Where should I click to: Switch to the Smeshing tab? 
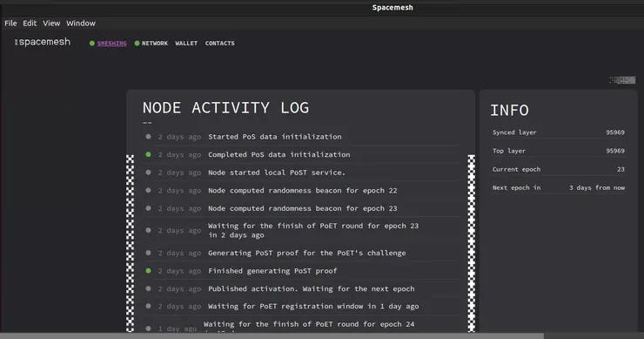[111, 44]
